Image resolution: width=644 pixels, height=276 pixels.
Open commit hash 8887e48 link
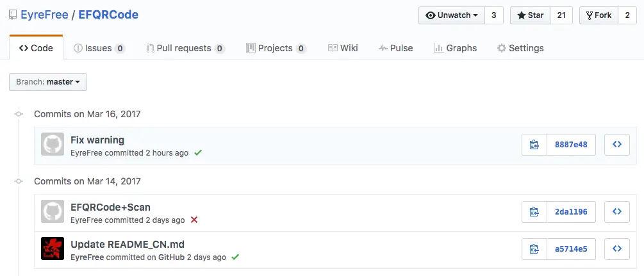click(x=571, y=145)
